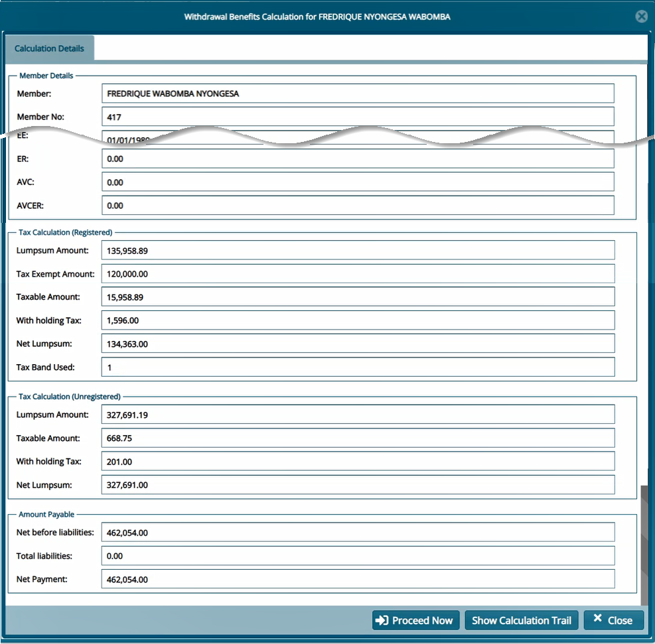Open the Calculation Details tab

pos(49,48)
